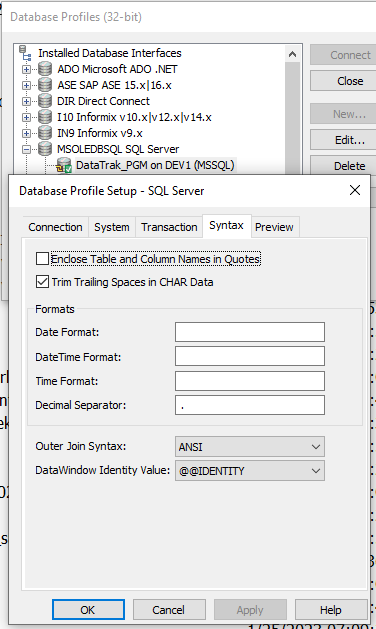Click the Help button
Image resolution: width=376 pixels, height=629 pixels.
coord(331,610)
